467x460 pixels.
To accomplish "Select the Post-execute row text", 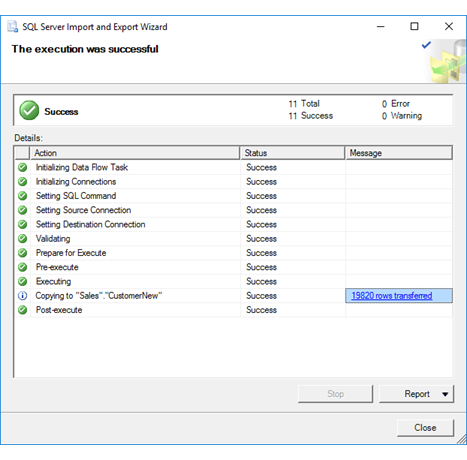I will [59, 310].
